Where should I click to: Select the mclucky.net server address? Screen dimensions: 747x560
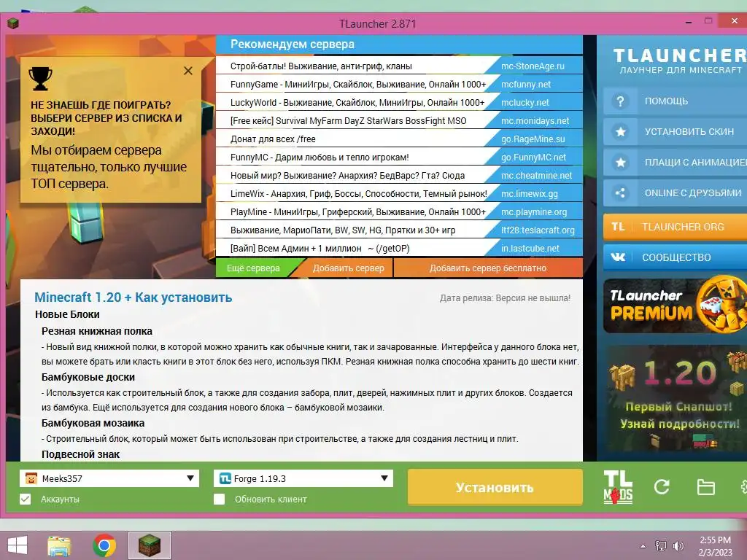pos(525,102)
